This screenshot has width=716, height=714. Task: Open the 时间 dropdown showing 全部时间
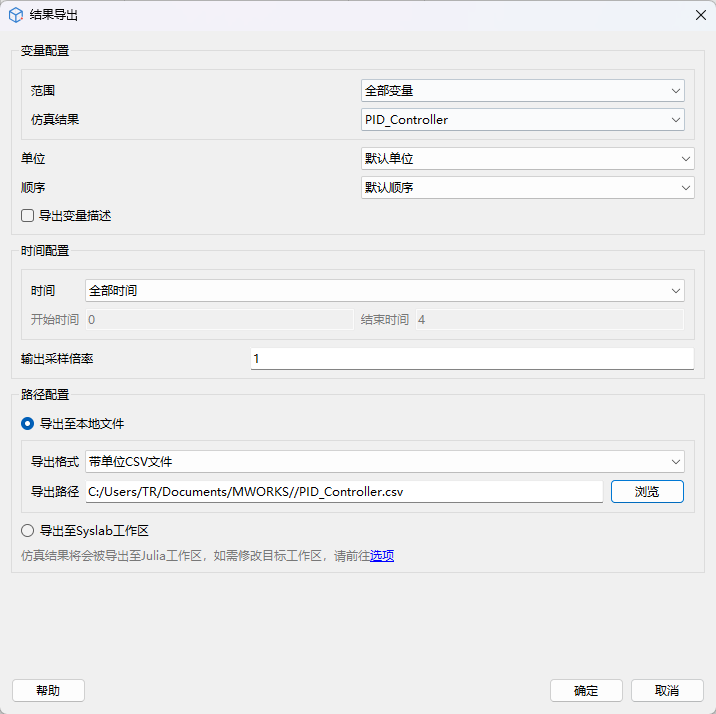point(384,290)
